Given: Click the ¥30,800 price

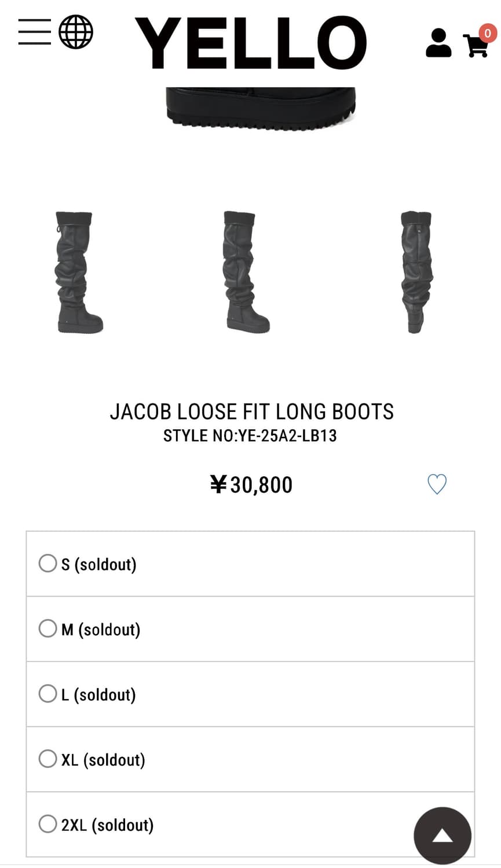Looking at the screenshot, I should [x=251, y=485].
